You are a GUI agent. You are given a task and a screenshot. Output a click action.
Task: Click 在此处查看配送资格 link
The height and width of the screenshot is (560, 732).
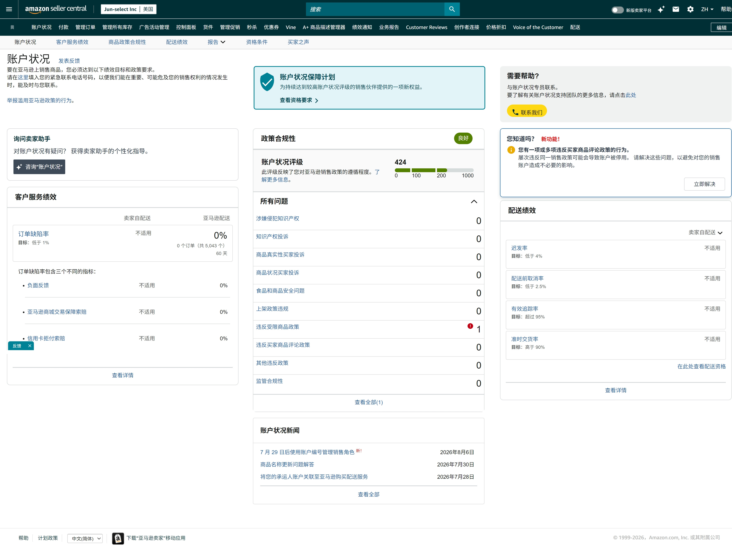coord(701,366)
